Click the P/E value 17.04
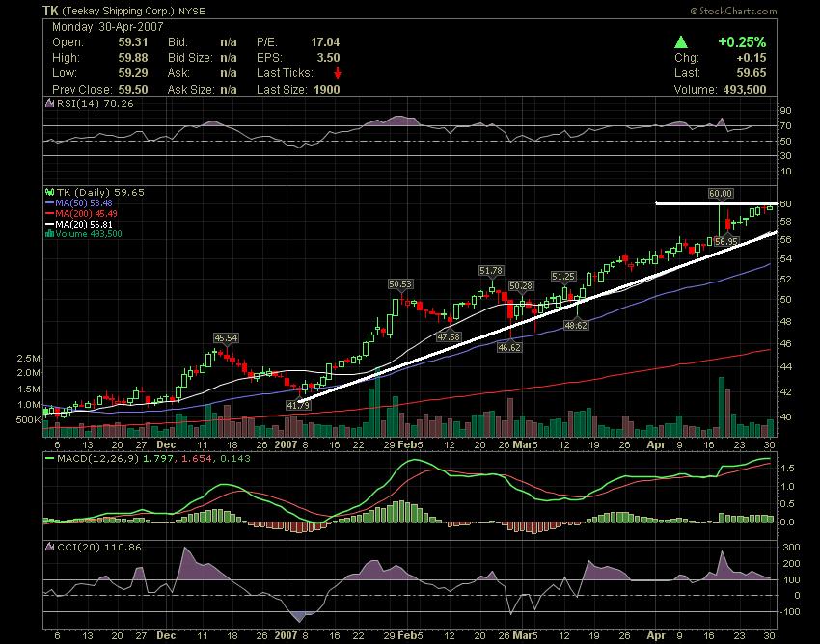 click(325, 41)
